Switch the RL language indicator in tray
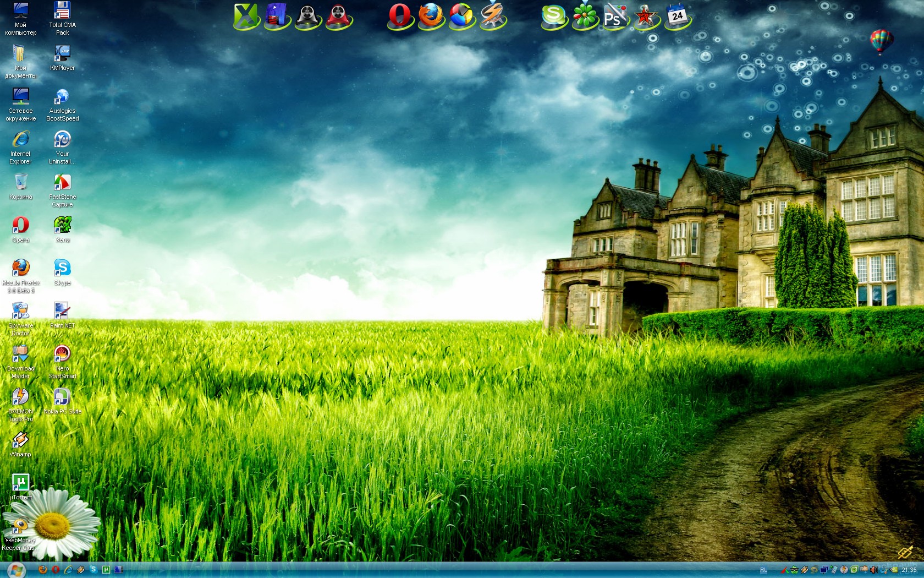The height and width of the screenshot is (578, 924). [x=763, y=570]
